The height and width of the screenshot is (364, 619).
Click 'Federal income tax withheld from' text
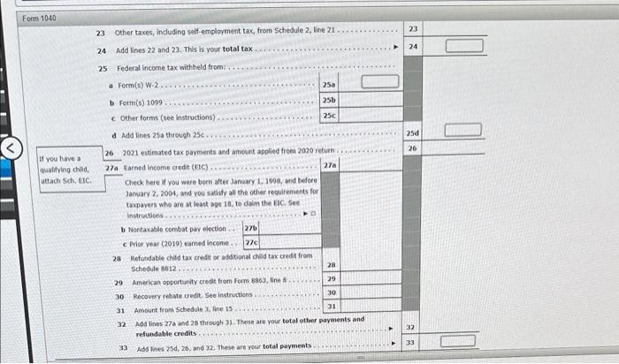pyautogui.click(x=171, y=67)
